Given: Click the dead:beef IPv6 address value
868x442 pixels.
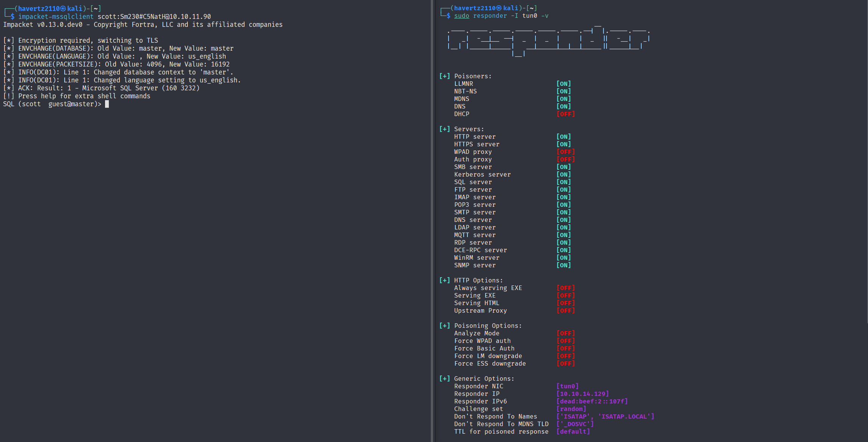Looking at the screenshot, I should (x=592, y=402).
